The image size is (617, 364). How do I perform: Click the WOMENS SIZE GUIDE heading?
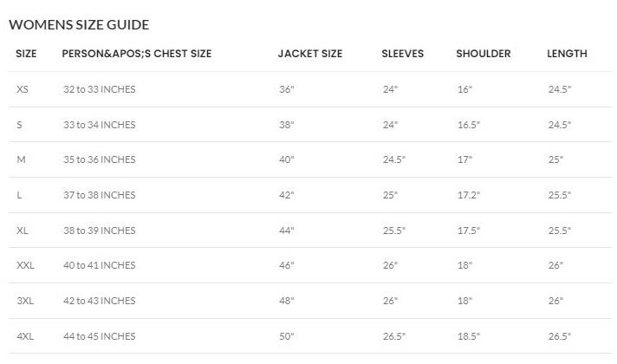pyautogui.click(x=79, y=24)
